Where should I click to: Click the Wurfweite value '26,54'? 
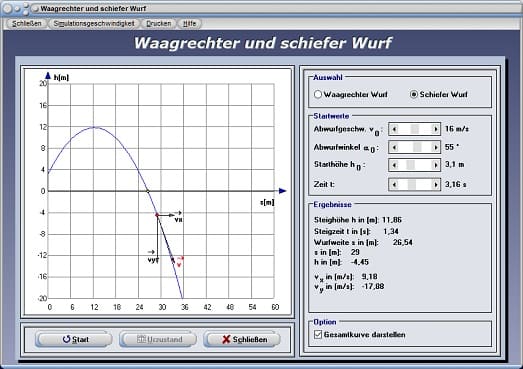pyautogui.click(x=403, y=242)
